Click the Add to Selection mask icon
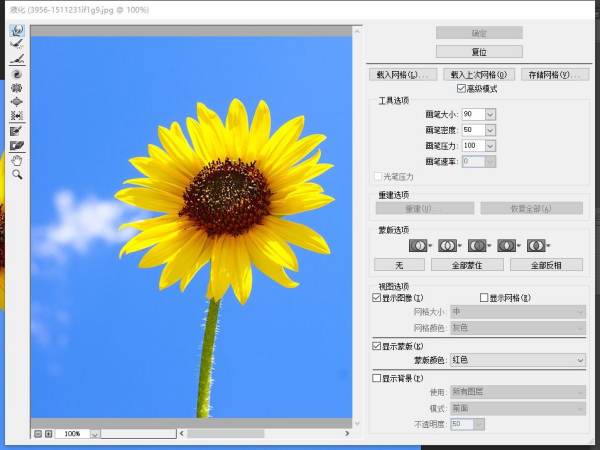 [447, 245]
